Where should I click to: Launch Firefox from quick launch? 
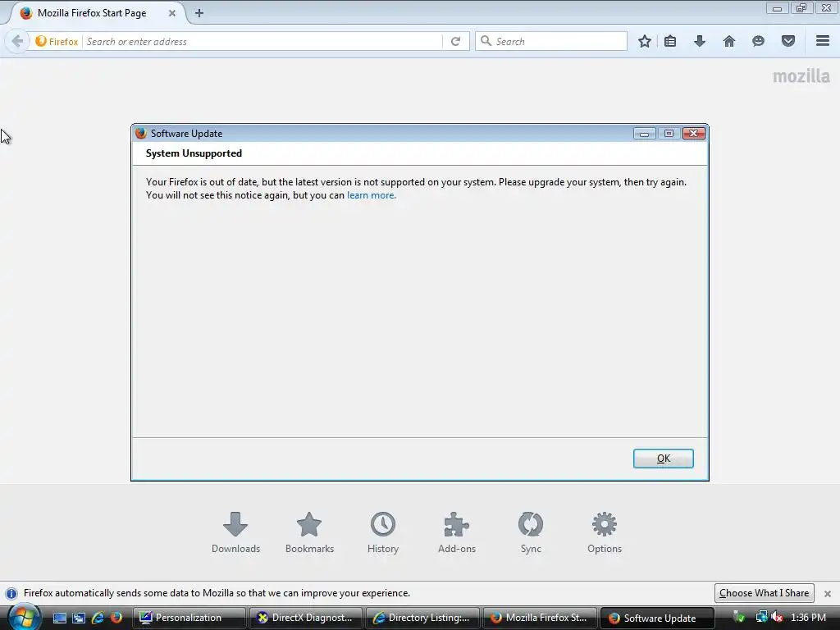116,618
